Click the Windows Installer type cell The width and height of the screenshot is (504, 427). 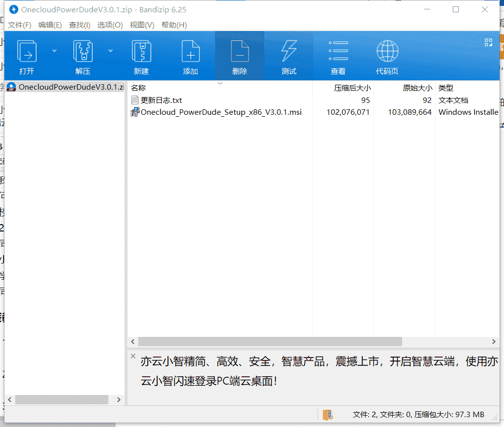[x=469, y=112]
